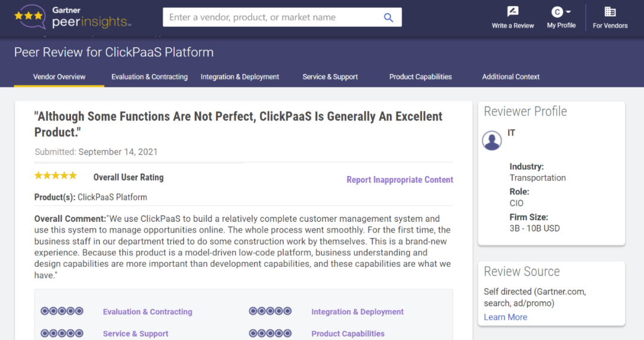Viewport: 644px width, 340px height.
Task: Click the Evaluation & Contracting rating circles
Action: 62,311
